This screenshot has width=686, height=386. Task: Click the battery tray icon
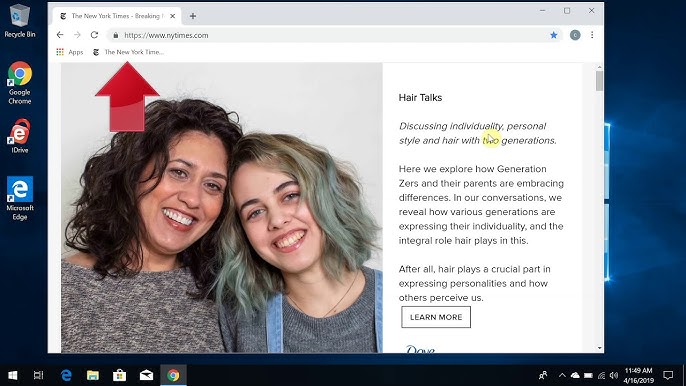pyautogui.click(x=588, y=375)
